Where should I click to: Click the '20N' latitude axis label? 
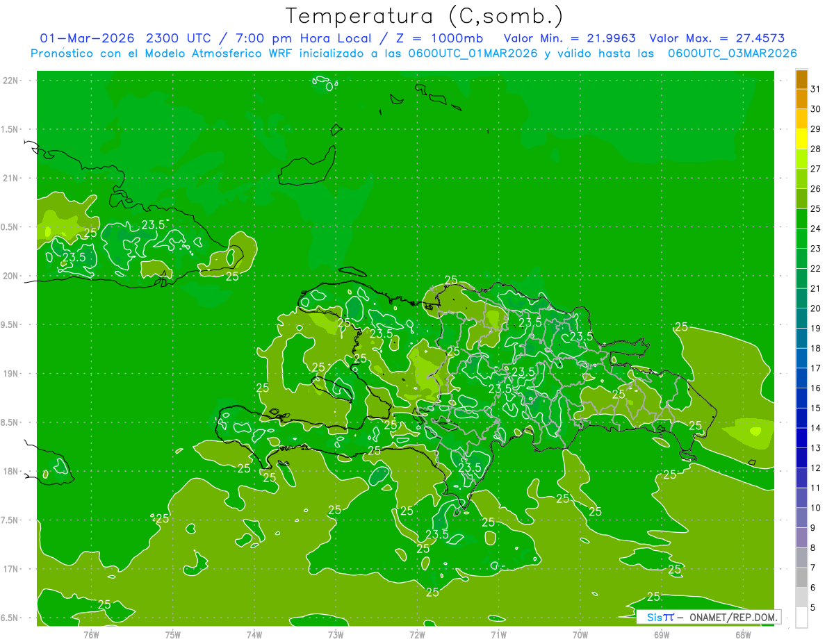10,276
